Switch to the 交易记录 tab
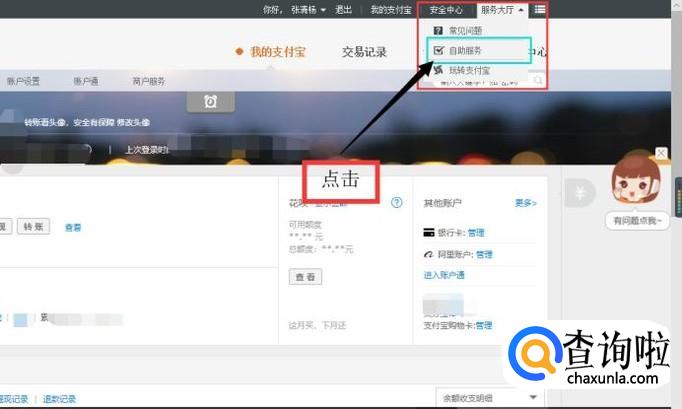This screenshot has height=409, width=682. [x=364, y=52]
